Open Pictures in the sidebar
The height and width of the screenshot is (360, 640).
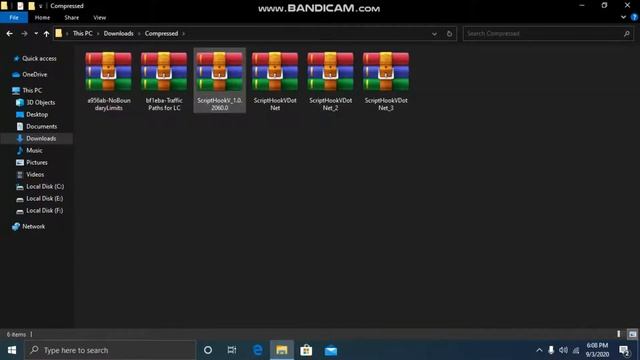pos(37,162)
